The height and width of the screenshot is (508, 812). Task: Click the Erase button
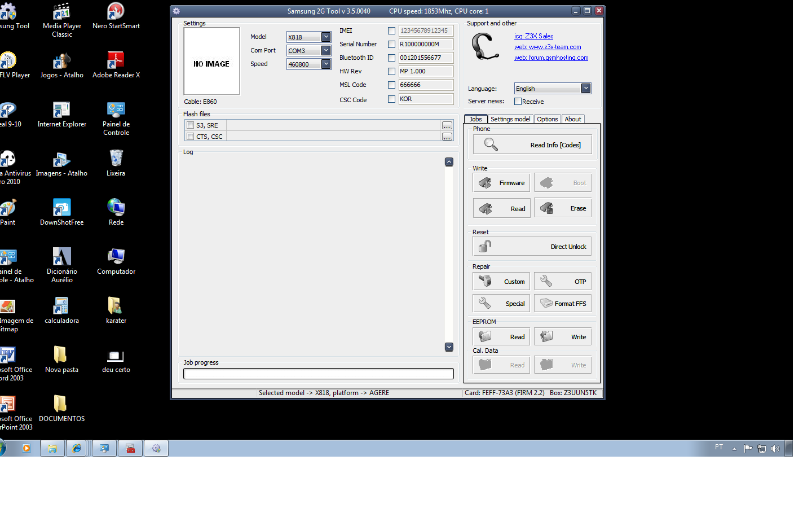(563, 208)
